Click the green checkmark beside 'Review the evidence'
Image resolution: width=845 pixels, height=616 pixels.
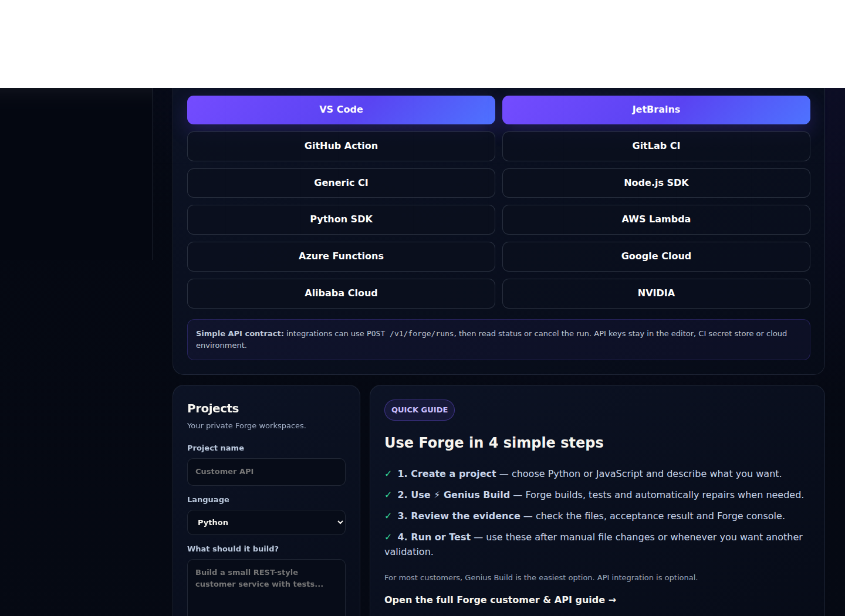(388, 516)
